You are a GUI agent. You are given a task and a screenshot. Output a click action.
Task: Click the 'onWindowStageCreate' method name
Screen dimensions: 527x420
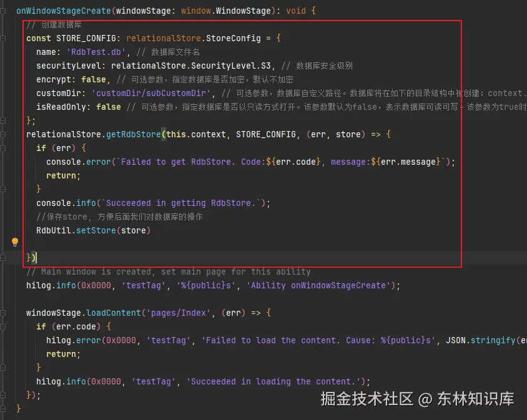64,11
